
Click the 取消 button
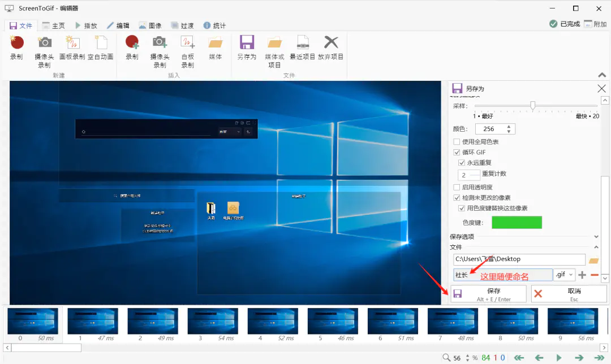[x=569, y=294]
